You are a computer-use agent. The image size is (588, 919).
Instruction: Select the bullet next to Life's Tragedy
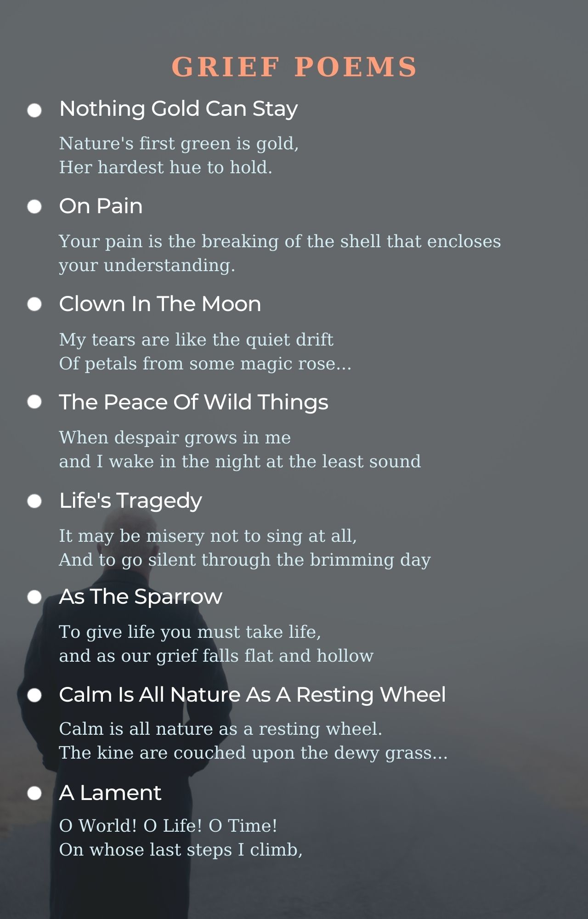[x=34, y=501]
